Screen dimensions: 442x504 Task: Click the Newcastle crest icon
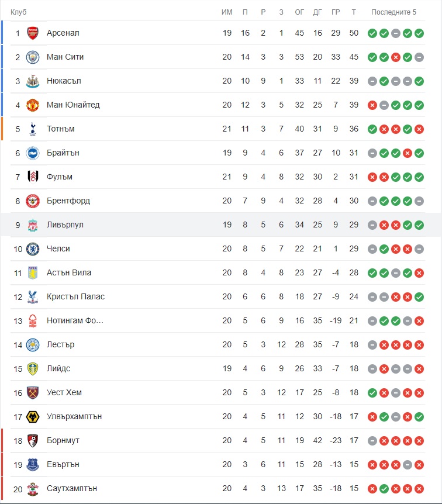33,81
